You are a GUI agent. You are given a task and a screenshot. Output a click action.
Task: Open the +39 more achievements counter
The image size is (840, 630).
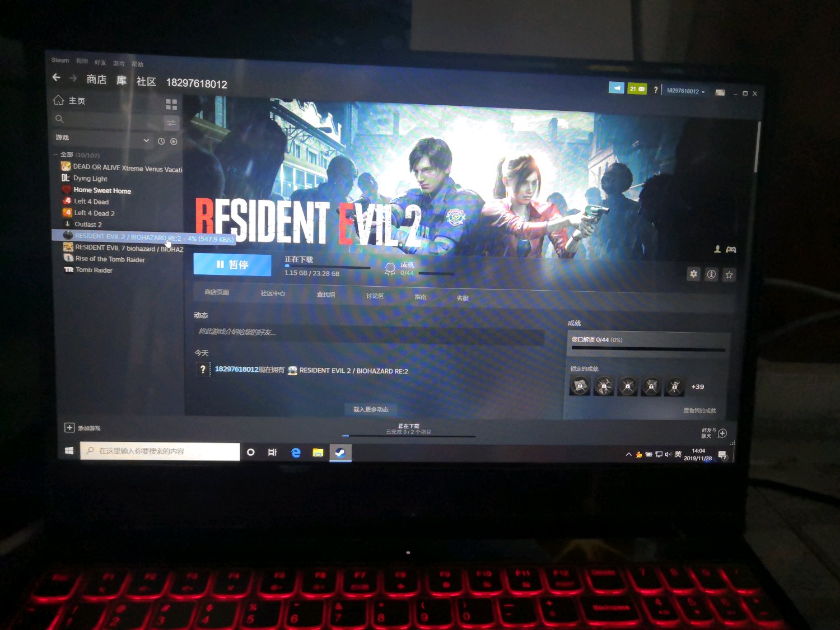[698, 387]
